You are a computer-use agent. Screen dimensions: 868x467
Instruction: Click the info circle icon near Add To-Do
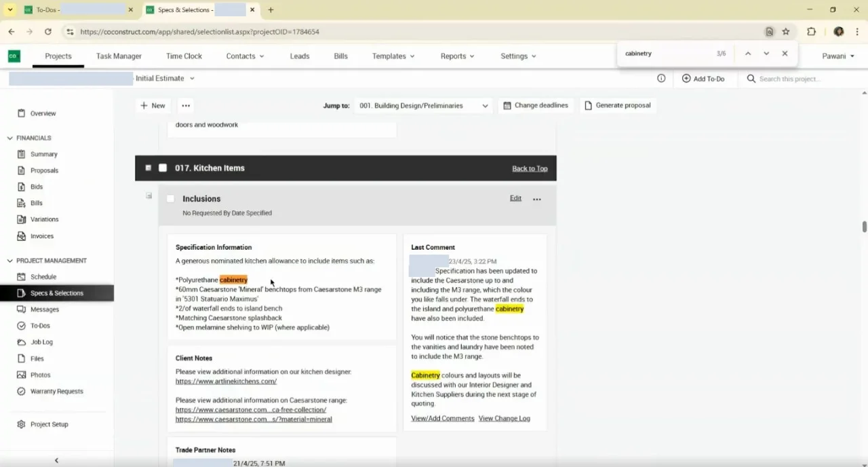tap(661, 79)
